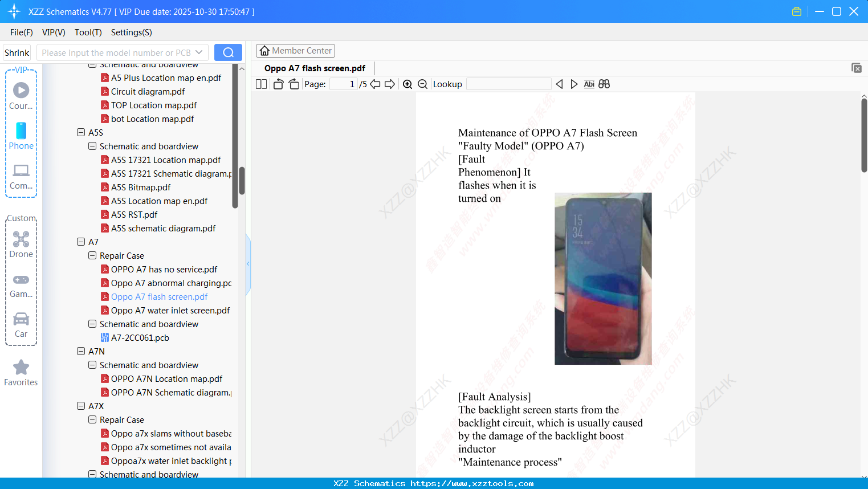Screen dimensions: 868x489
Task: Open the xzztools.com website link
Action: 472,483
